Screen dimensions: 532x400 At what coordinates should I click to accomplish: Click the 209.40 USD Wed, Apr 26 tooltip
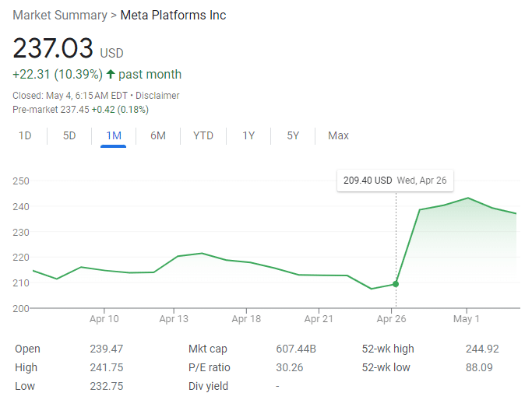pos(395,181)
